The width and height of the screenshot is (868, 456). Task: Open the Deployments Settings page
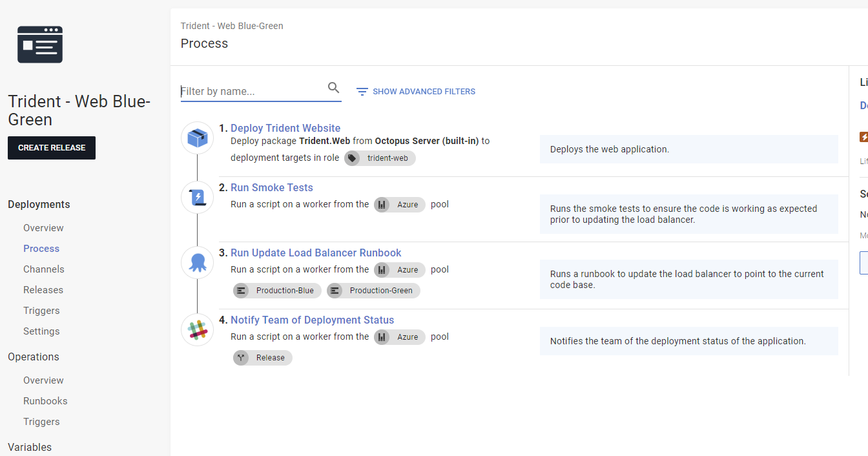click(x=41, y=331)
